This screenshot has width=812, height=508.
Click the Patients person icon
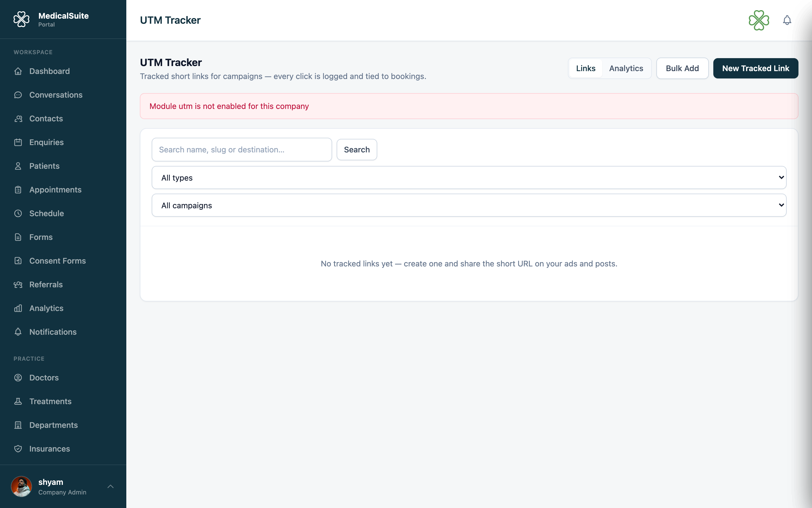[x=18, y=166]
